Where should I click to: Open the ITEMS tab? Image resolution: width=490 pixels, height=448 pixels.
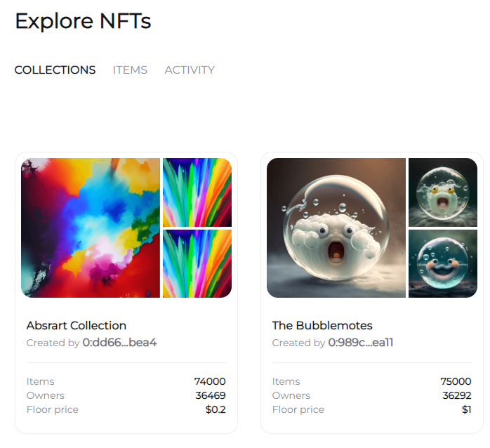coord(130,70)
